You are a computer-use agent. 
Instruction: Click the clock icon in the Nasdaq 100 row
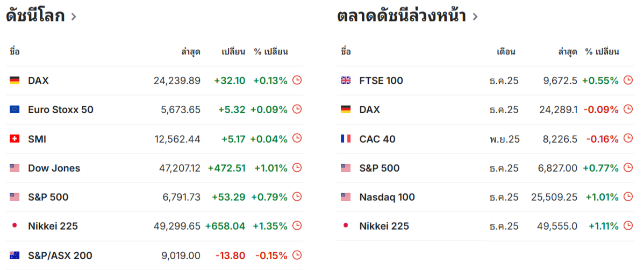pyautogui.click(x=628, y=197)
